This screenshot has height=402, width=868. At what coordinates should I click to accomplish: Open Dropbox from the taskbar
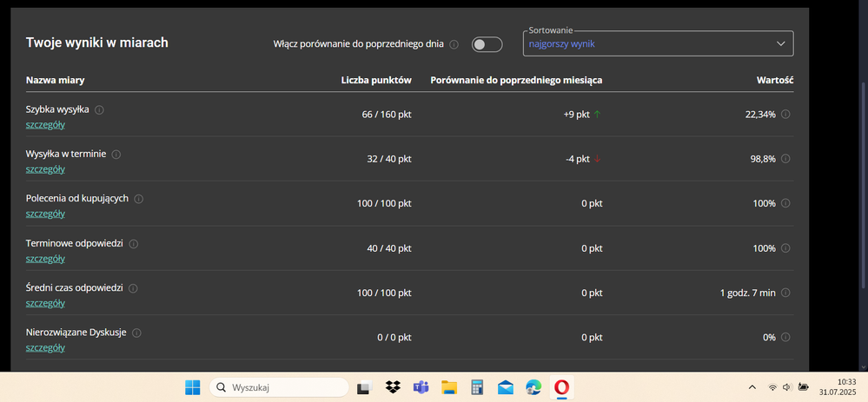(392, 387)
